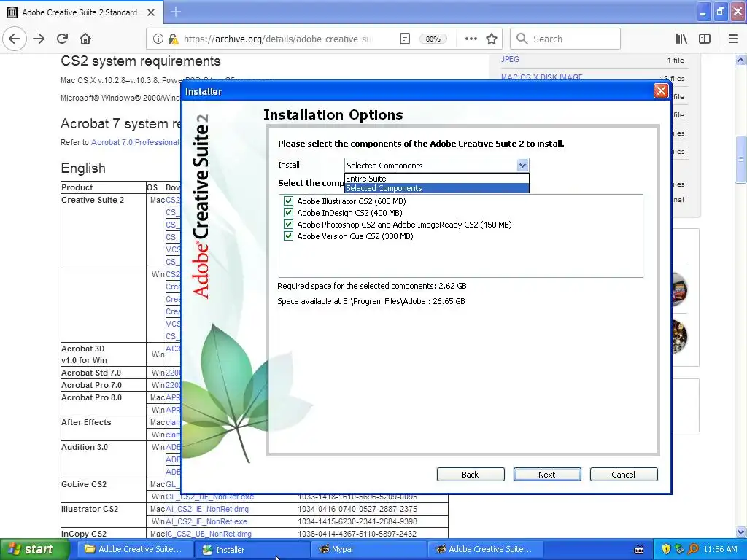Go to the browser Home icon
This screenshot has height=560, width=747.
tap(85, 39)
